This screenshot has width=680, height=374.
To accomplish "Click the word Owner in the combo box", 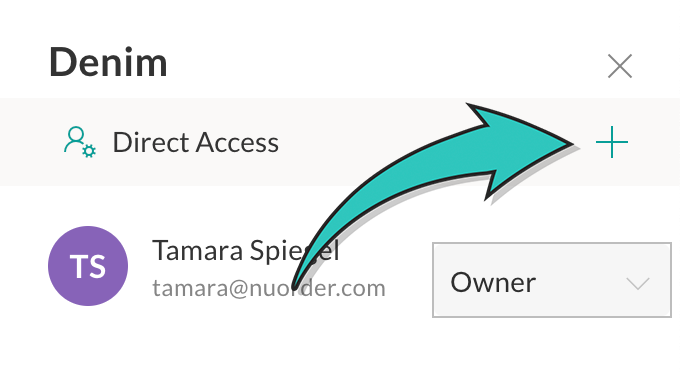I will (x=493, y=282).
